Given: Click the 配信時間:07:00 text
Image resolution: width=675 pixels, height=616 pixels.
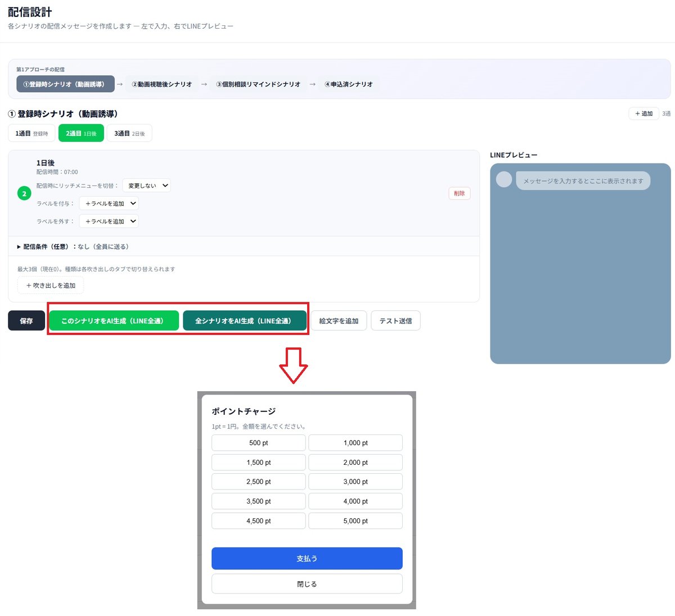Looking at the screenshot, I should [x=57, y=172].
